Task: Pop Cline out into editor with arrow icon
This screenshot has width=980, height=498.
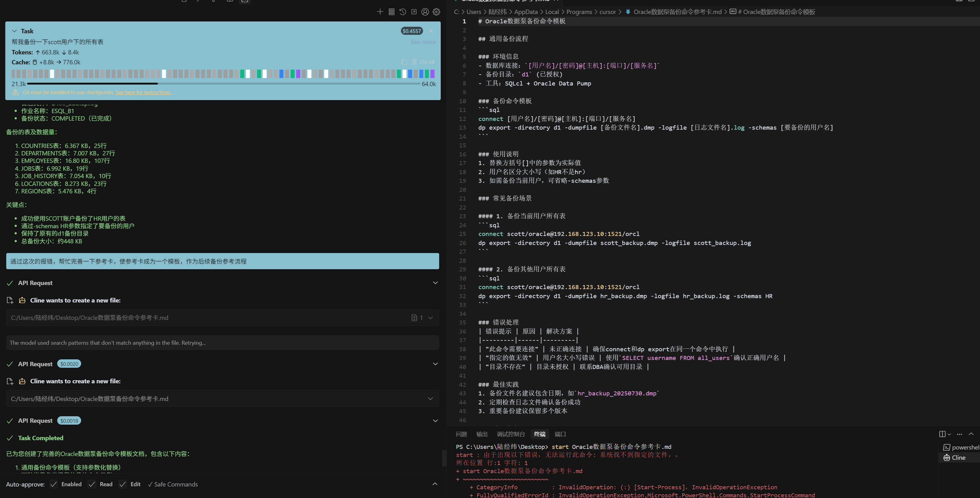Action: tap(414, 12)
